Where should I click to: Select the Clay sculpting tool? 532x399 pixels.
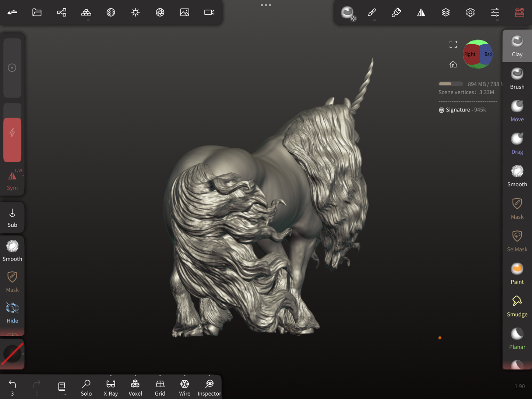(x=517, y=46)
